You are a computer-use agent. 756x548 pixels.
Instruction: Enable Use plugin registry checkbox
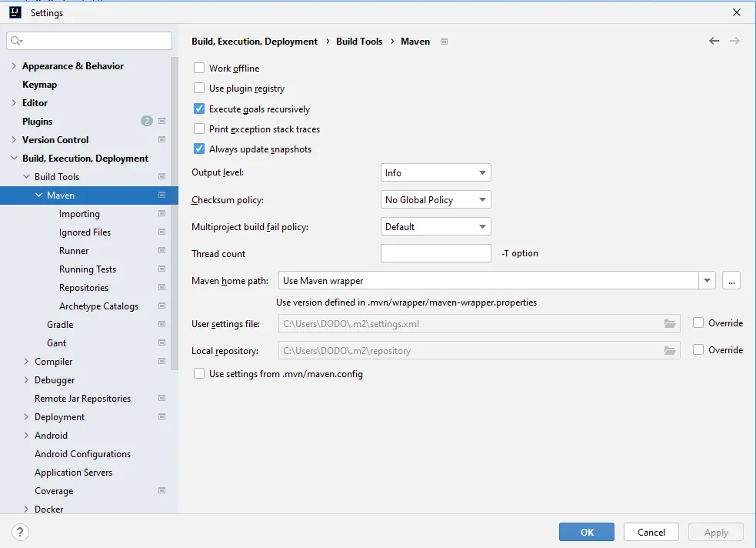[x=199, y=88]
